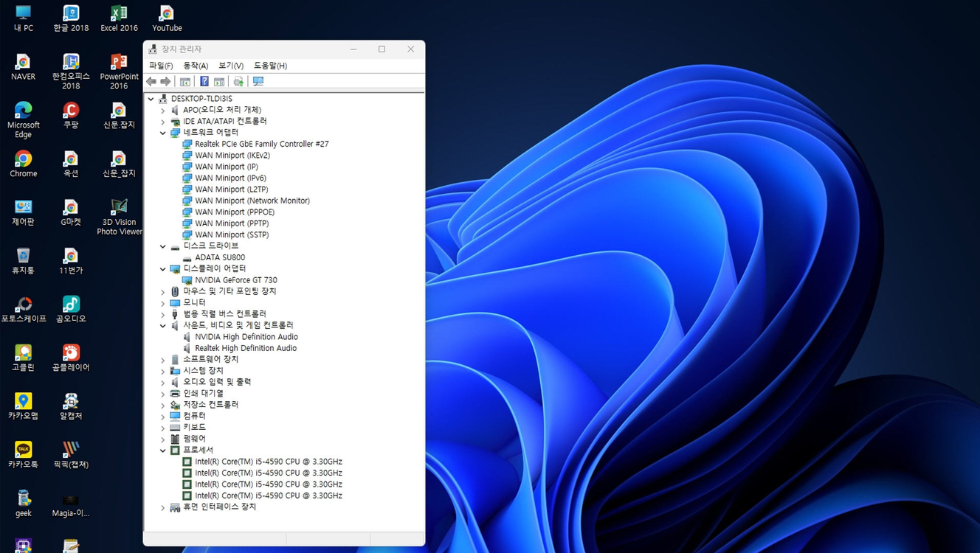Expand the 키보드 device category
The image size is (980, 553).
pos(162,427)
